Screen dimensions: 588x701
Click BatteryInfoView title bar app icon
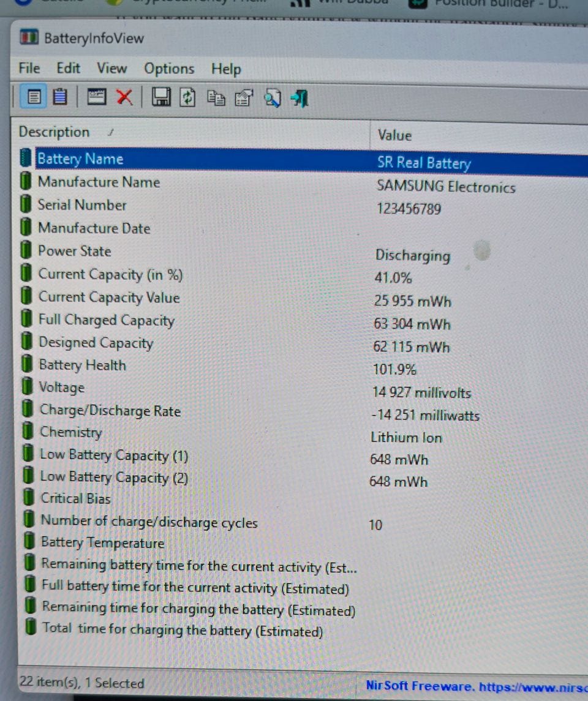[29, 37]
